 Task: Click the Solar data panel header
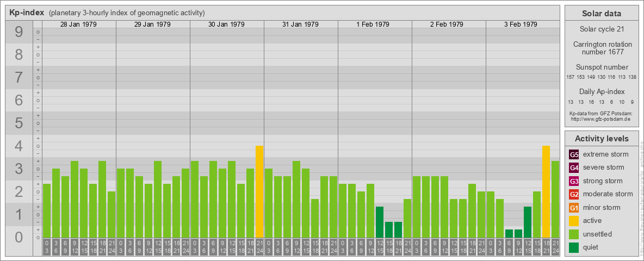pyautogui.click(x=601, y=14)
